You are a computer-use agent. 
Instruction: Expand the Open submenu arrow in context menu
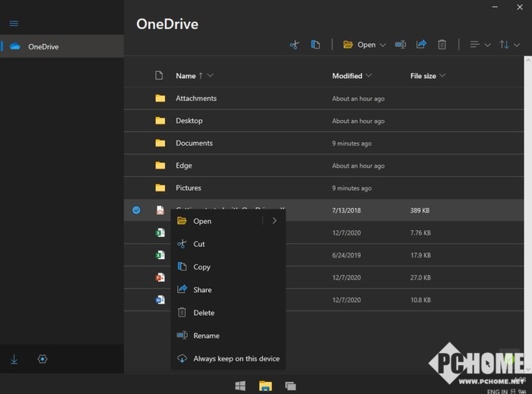pos(274,221)
